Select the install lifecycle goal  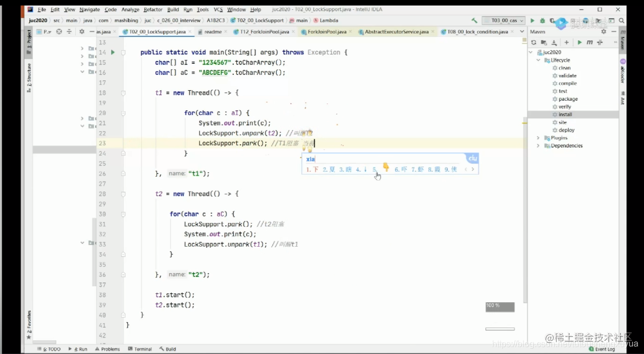point(565,115)
